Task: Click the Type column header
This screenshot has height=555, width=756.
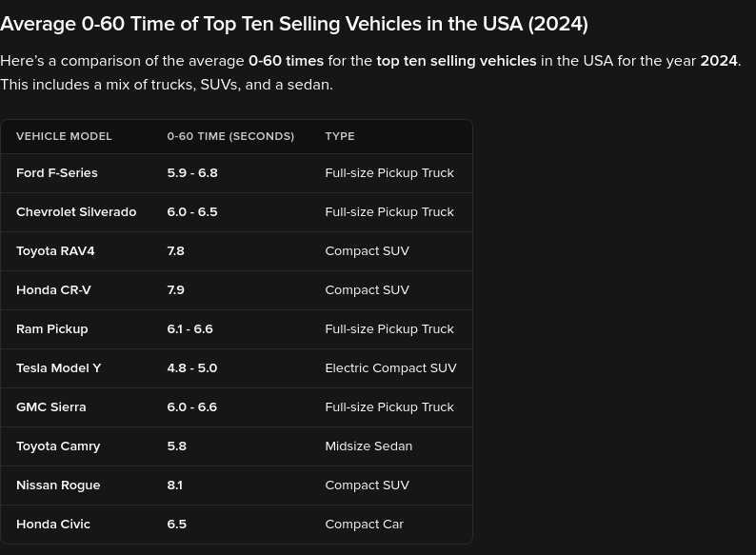Action: 340,136
